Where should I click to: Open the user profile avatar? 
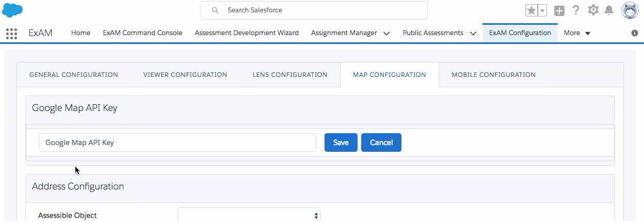(x=630, y=10)
